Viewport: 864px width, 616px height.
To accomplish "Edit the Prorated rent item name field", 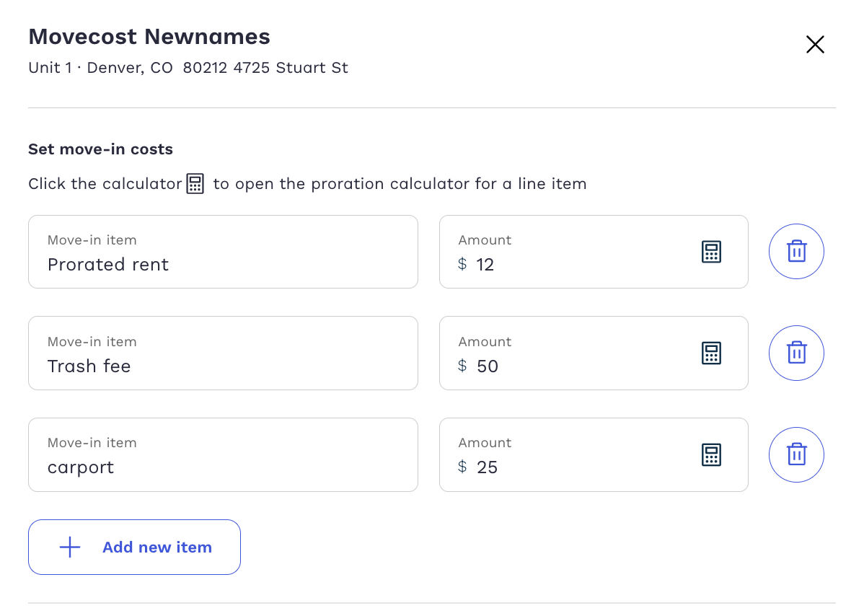I will click(223, 264).
